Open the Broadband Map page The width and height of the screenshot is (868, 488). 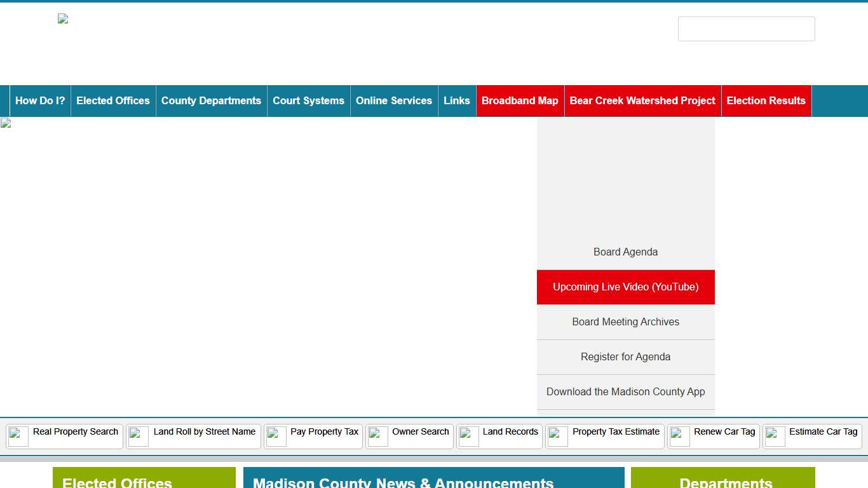pos(520,101)
